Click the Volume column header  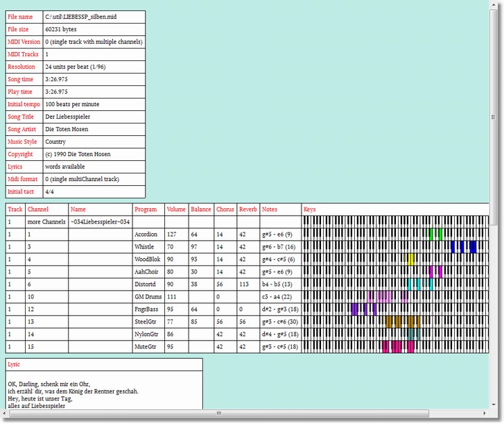tap(175, 210)
